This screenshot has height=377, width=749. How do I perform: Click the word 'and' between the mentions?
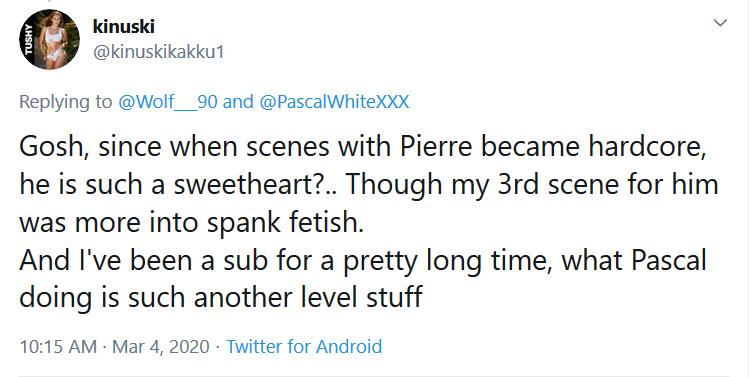click(238, 102)
